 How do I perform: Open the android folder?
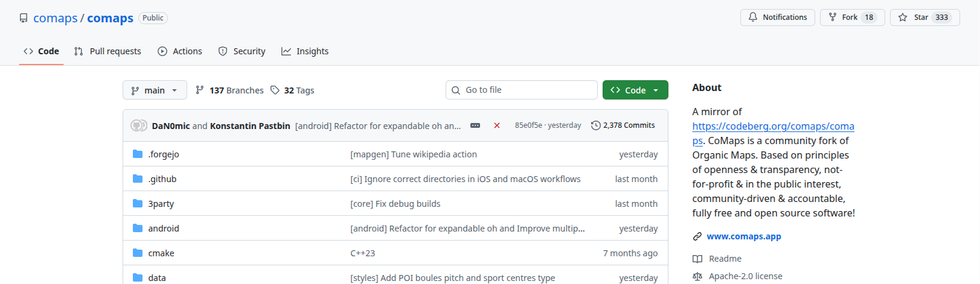point(164,229)
